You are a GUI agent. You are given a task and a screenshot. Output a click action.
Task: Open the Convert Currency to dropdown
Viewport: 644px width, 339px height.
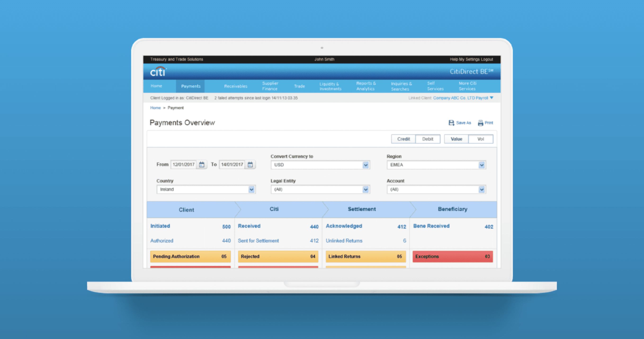(x=320, y=165)
